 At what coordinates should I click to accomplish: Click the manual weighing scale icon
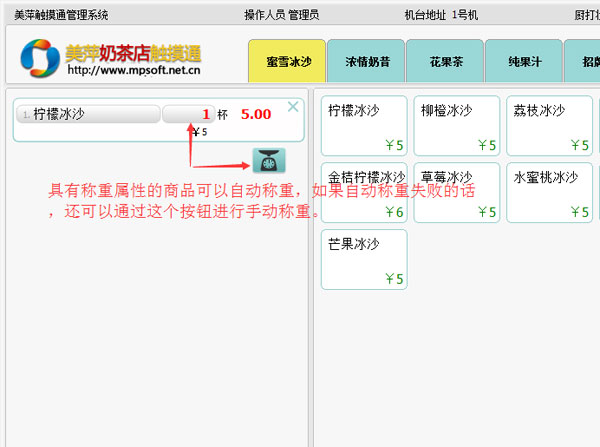[268, 161]
